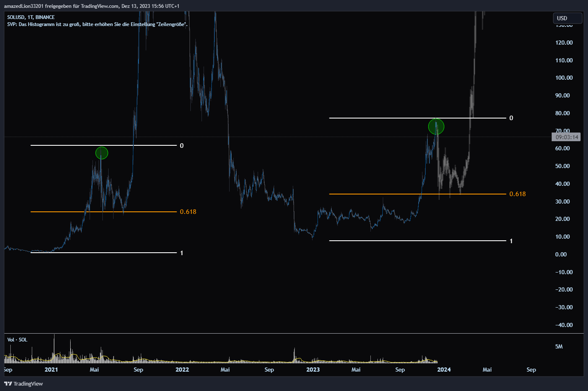Select the orange 0.618 line of the 2023 retracement
588x391 pixels.
pyautogui.click(x=417, y=194)
